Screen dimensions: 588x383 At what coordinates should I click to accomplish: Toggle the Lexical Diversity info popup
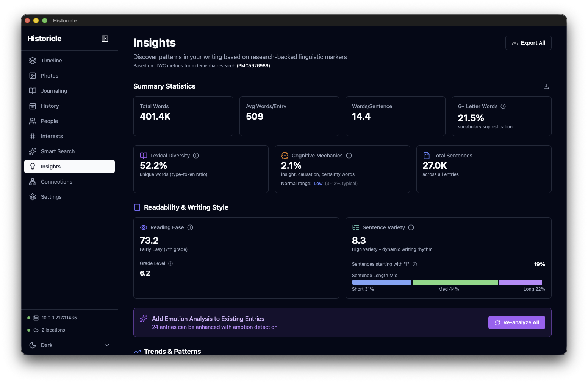196,156
